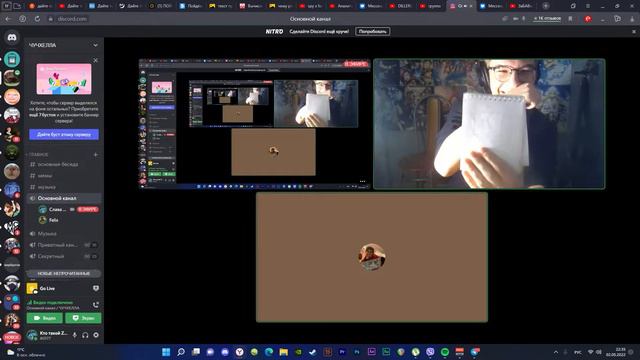The height and width of the screenshot is (360, 640).
Task: Open Windows Start menu
Action: tap(166, 352)
